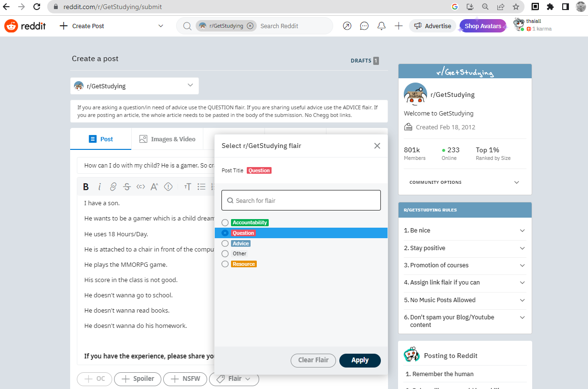Toggle strikethrough text formatting
The width and height of the screenshot is (588, 389).
[127, 187]
